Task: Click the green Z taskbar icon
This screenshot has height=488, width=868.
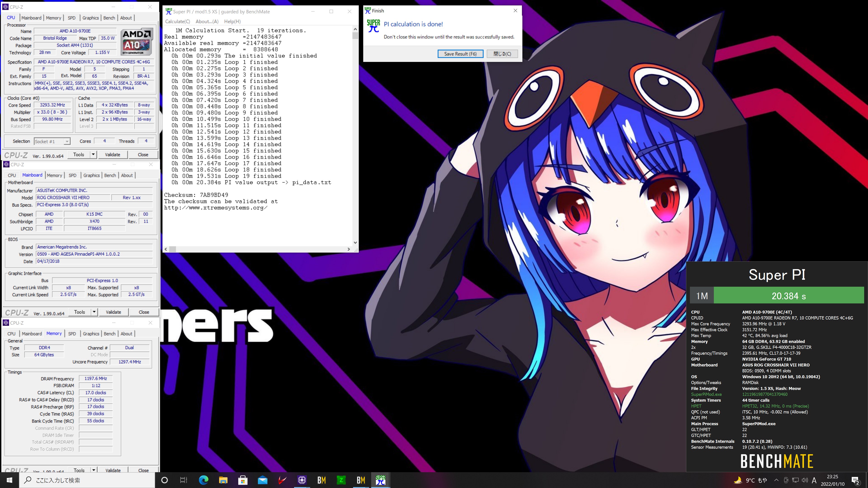Action: pyautogui.click(x=341, y=480)
